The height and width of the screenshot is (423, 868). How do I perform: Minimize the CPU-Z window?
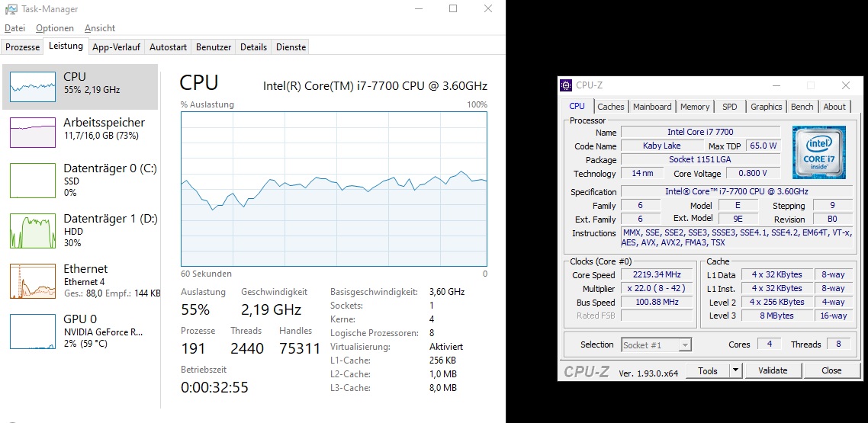pyautogui.click(x=776, y=85)
